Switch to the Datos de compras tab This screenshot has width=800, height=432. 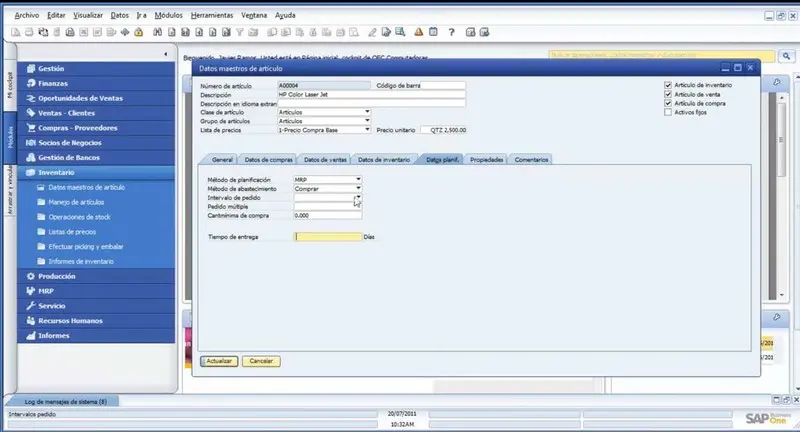[268, 160]
